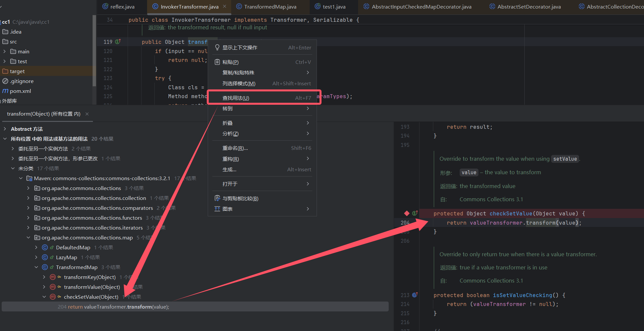Click the isSetValueChecking method name
The height and width of the screenshot is (331, 644).
pyautogui.click(x=522, y=295)
